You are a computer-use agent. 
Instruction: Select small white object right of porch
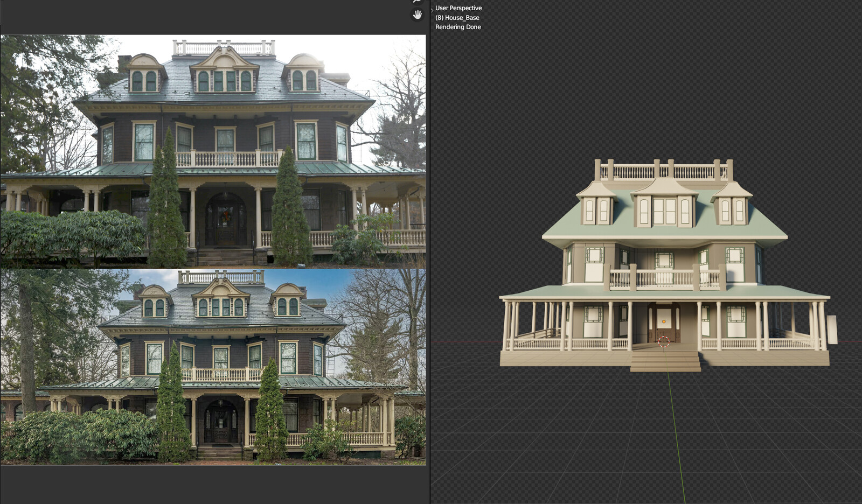click(832, 330)
